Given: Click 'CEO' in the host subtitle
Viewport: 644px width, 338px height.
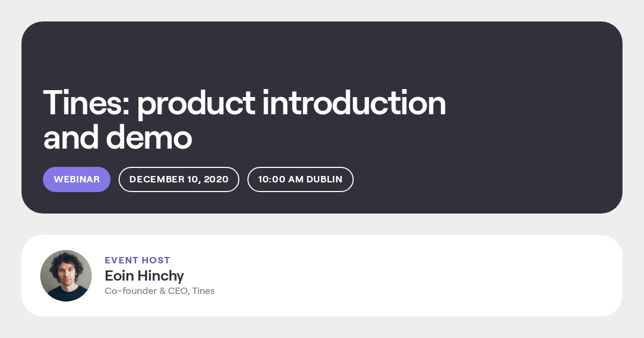Looking at the screenshot, I should [x=178, y=291].
